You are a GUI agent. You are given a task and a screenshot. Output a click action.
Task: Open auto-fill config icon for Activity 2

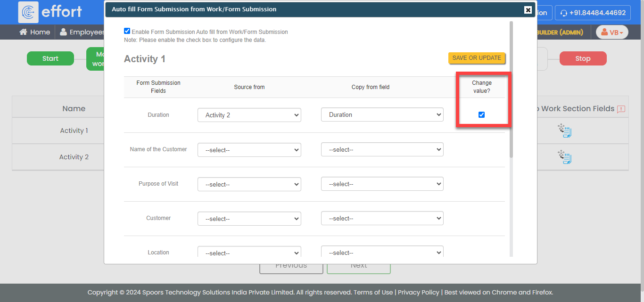pyautogui.click(x=564, y=157)
